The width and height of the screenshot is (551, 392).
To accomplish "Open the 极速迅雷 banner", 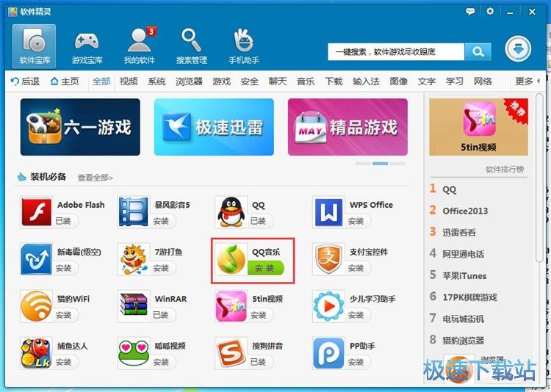I will [x=214, y=127].
